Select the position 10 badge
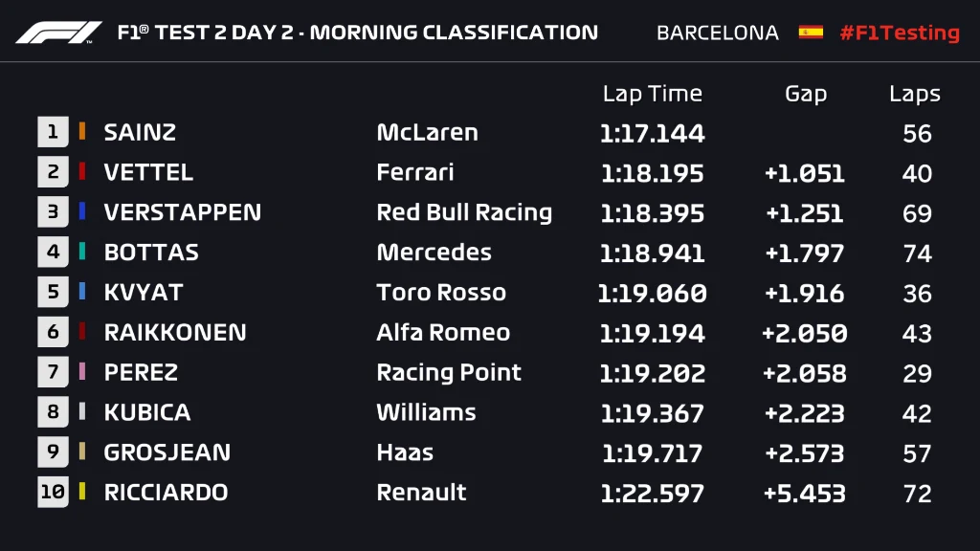Screen dimensions: 980x551 click(x=53, y=492)
